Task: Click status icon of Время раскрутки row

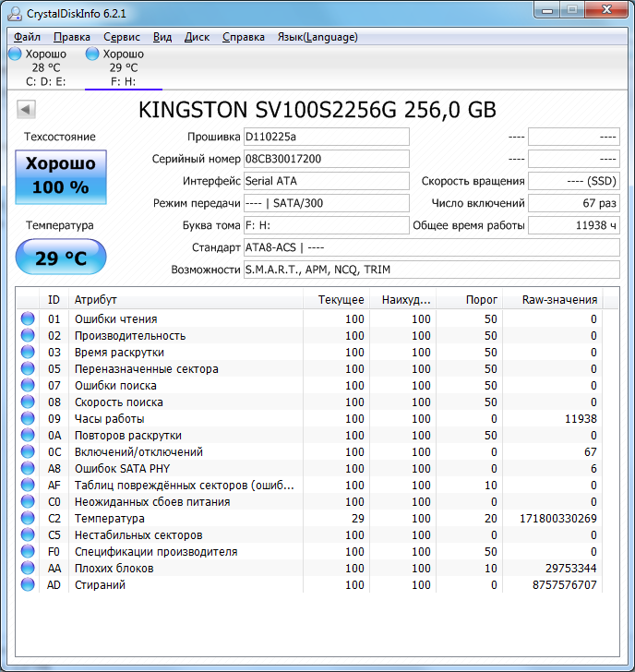Action: coord(28,353)
